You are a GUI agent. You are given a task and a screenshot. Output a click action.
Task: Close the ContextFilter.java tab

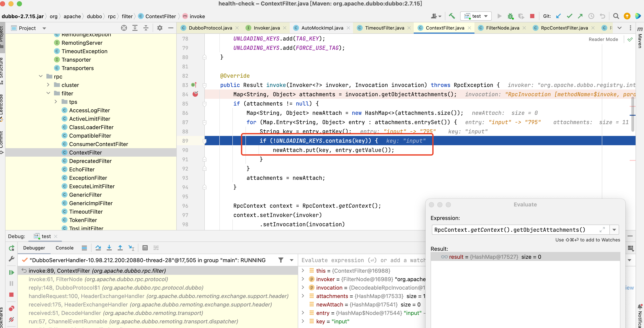(x=469, y=28)
